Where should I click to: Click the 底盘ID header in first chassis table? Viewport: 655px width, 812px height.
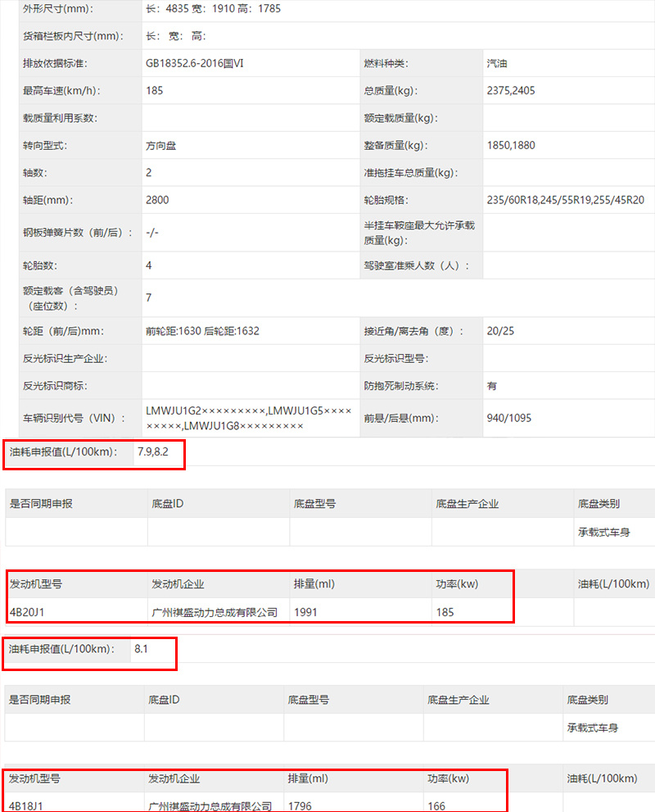pos(168,503)
